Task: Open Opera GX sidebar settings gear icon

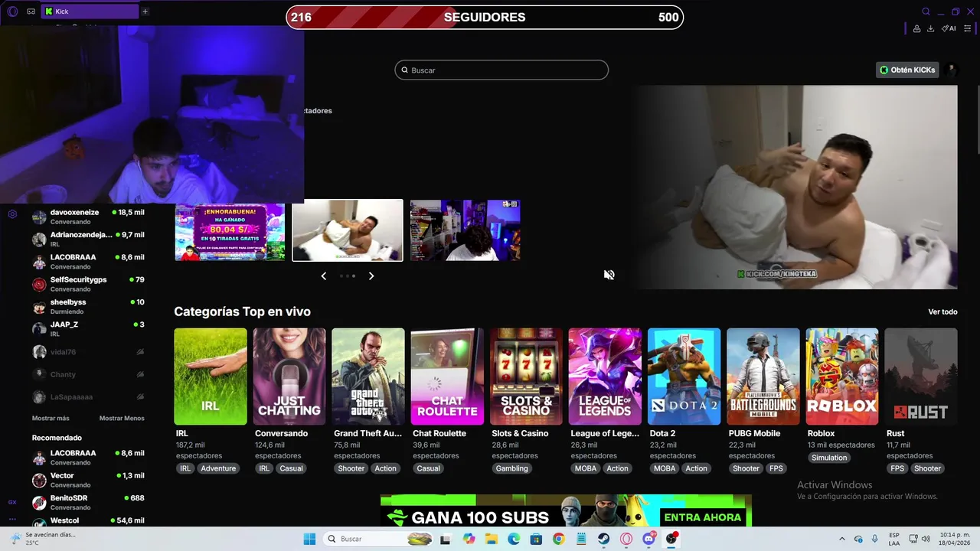Action: (12, 214)
